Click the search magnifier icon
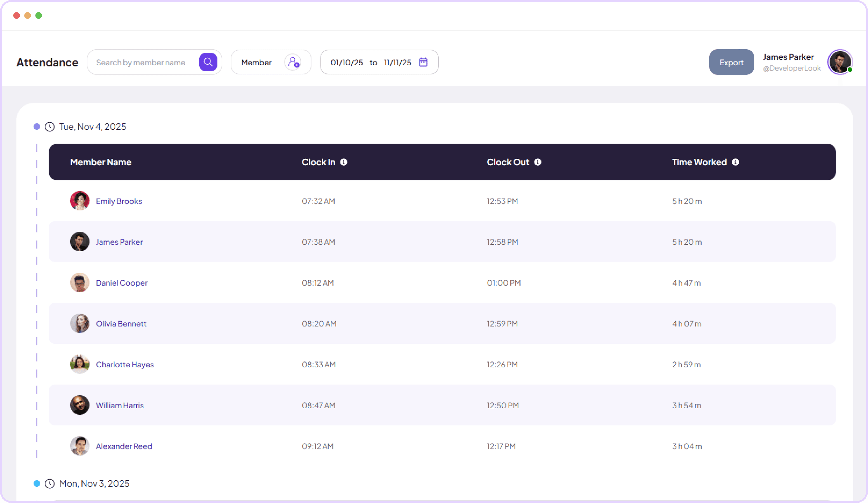This screenshot has width=868, height=503. coord(208,62)
